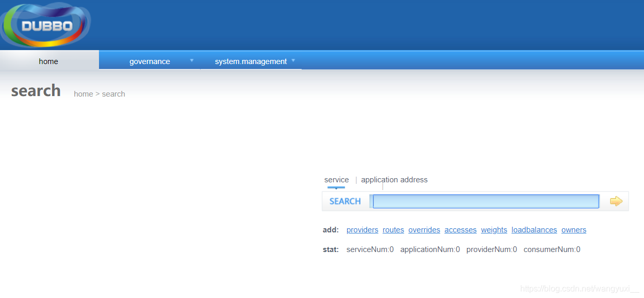
Task: Expand the system.management dropdown arrow
Action: [293, 60]
